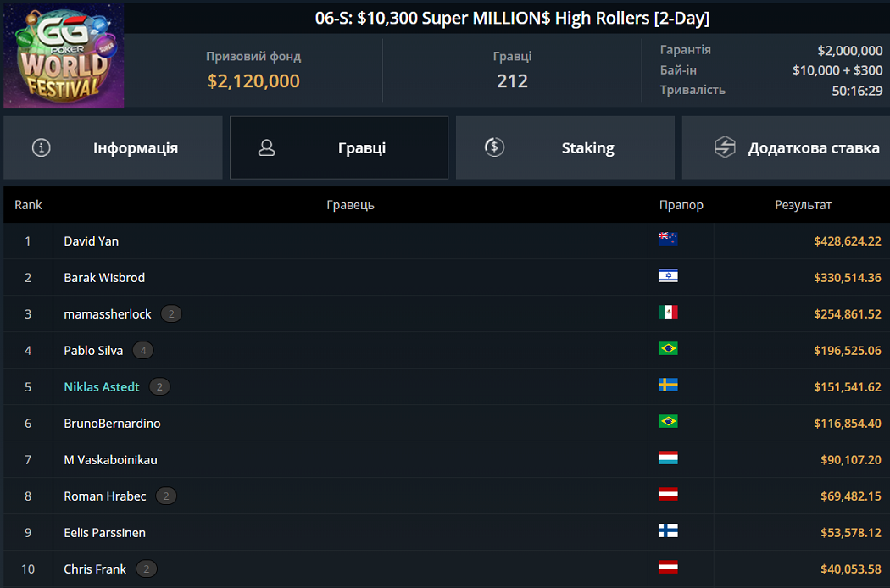Click re-entry badge 4 next to Pablo Silva
890x588 pixels.
[142, 350]
